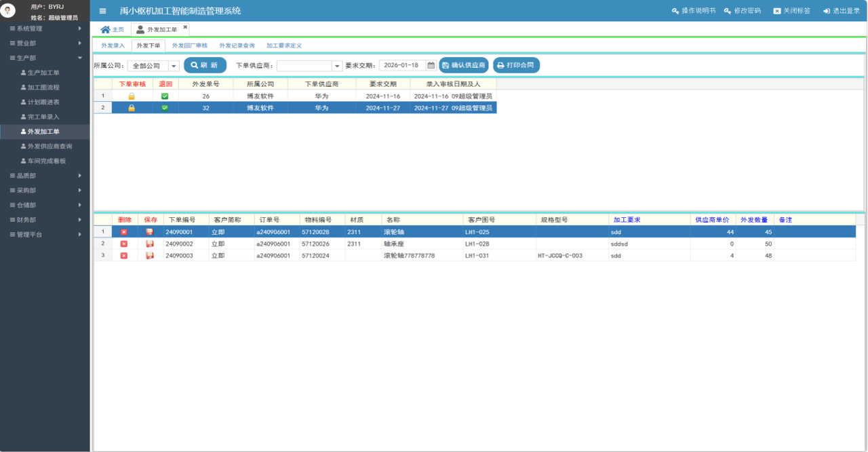
Task: Click lock toggle for outsourcing order 32
Action: click(132, 108)
